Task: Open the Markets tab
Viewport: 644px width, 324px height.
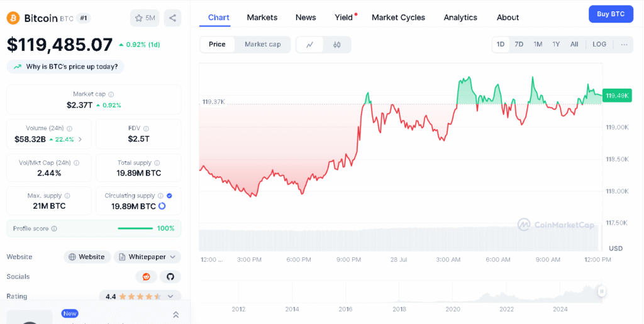Action: click(x=262, y=18)
